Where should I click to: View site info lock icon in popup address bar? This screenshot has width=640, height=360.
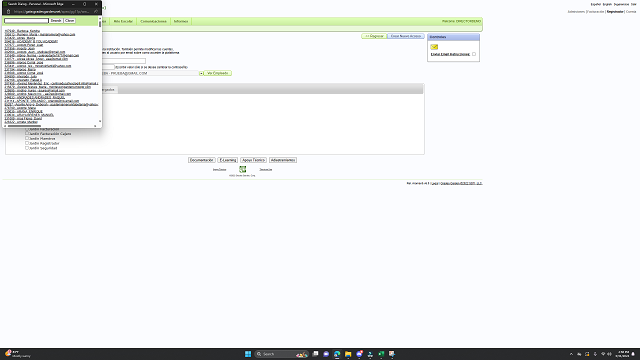pos(8,11)
